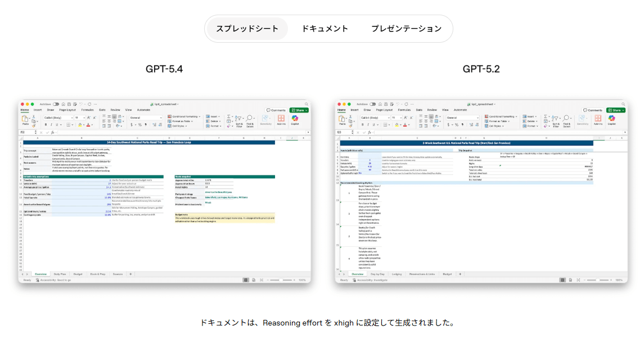Viewport: 644px width, 339px height.
Task: Click Find & Select in GPT-5.2 spreadsheet
Action: [x=567, y=120]
